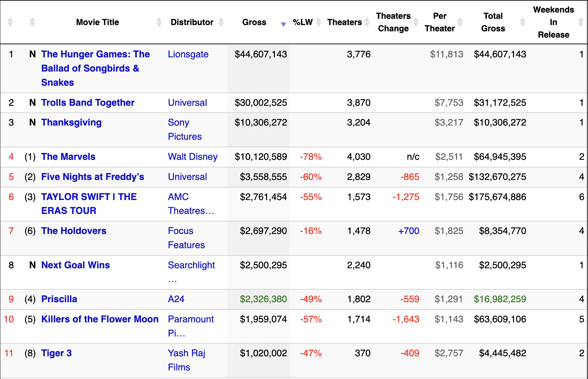Click the Movie Title column header

pyautogui.click(x=98, y=22)
